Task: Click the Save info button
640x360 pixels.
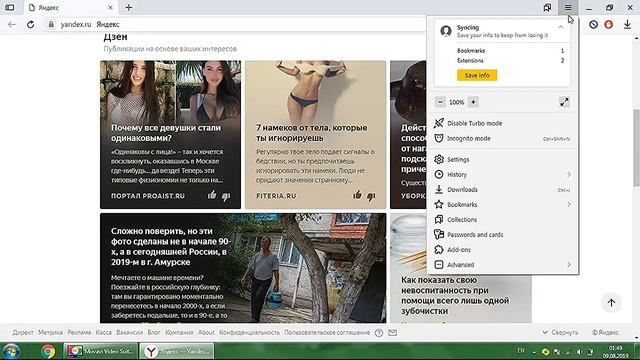Action: point(477,75)
